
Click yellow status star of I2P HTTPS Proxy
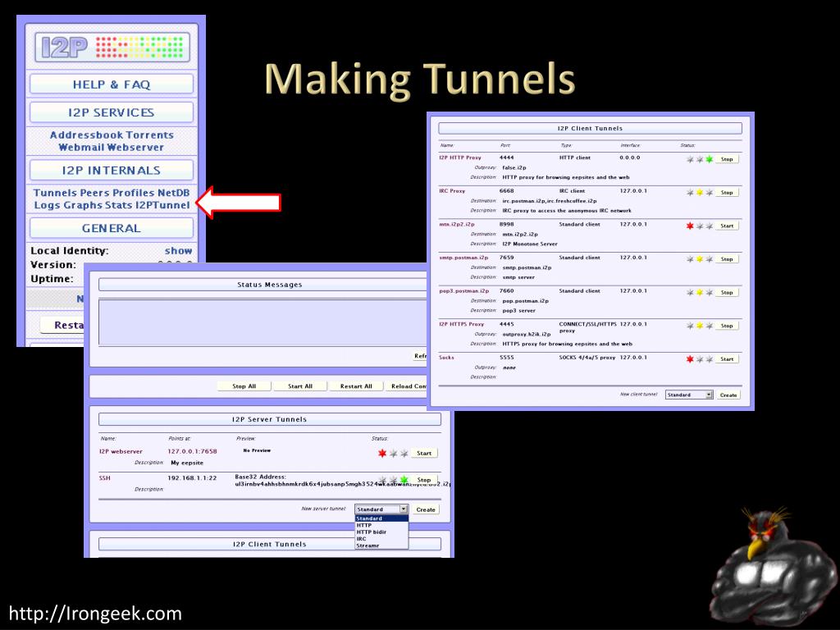pyautogui.click(x=700, y=326)
